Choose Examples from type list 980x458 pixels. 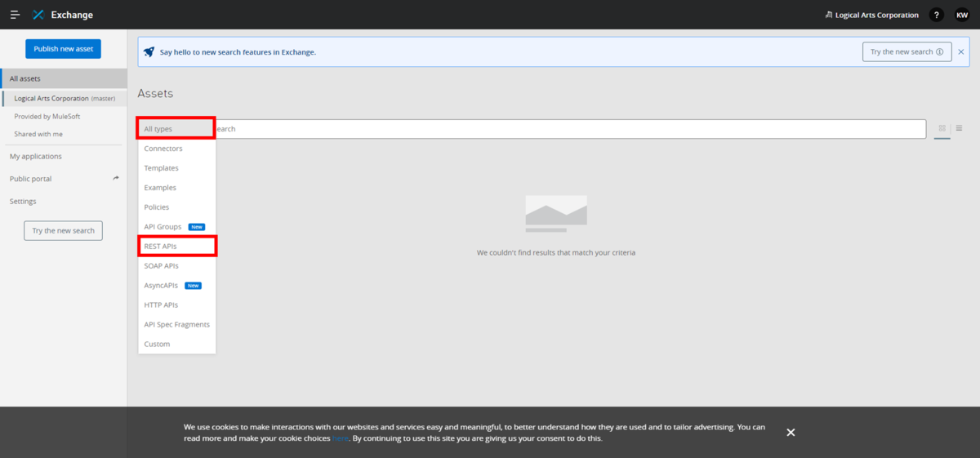(176, 188)
